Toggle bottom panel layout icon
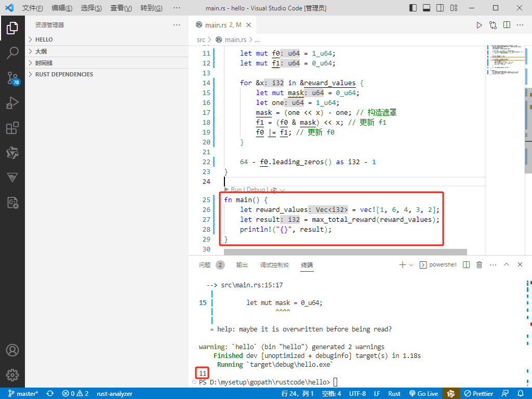Screen dimensions: 532x399 [427, 8]
